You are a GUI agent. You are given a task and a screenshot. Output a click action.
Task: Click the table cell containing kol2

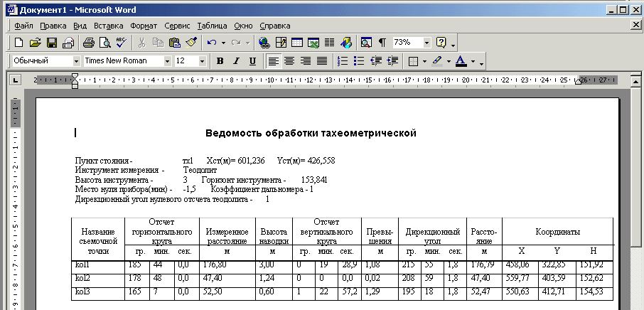coord(97,278)
